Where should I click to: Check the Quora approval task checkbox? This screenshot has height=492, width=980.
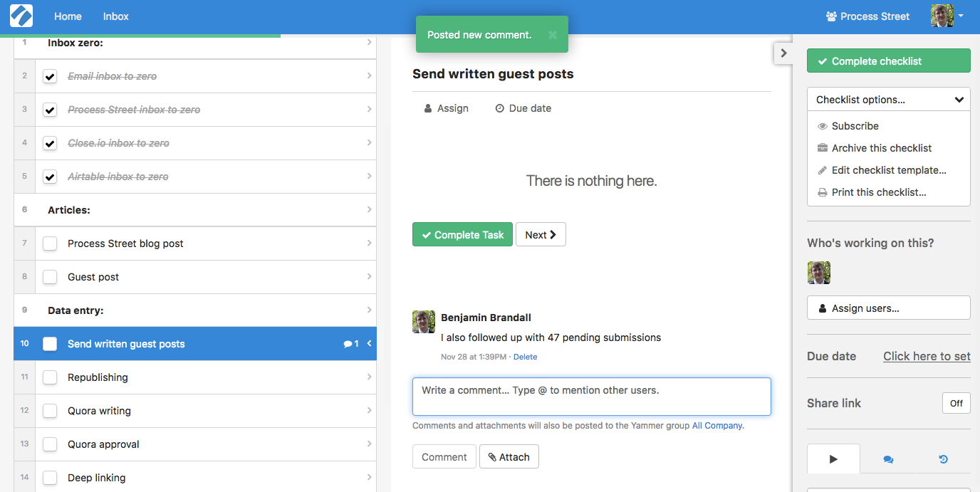(x=50, y=444)
